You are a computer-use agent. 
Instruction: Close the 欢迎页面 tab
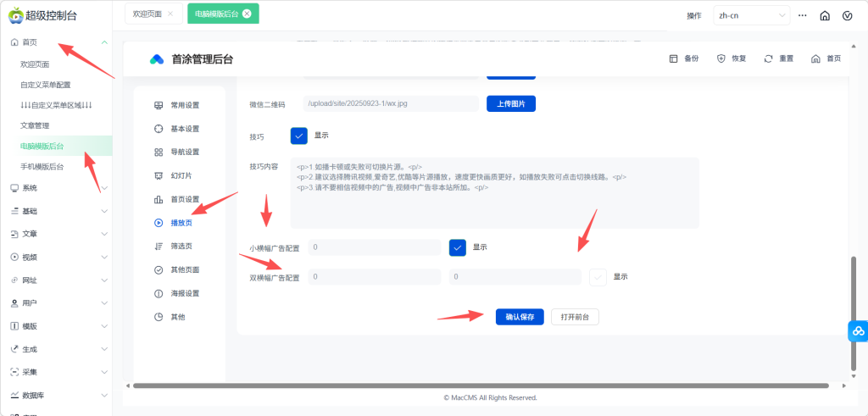tap(170, 14)
